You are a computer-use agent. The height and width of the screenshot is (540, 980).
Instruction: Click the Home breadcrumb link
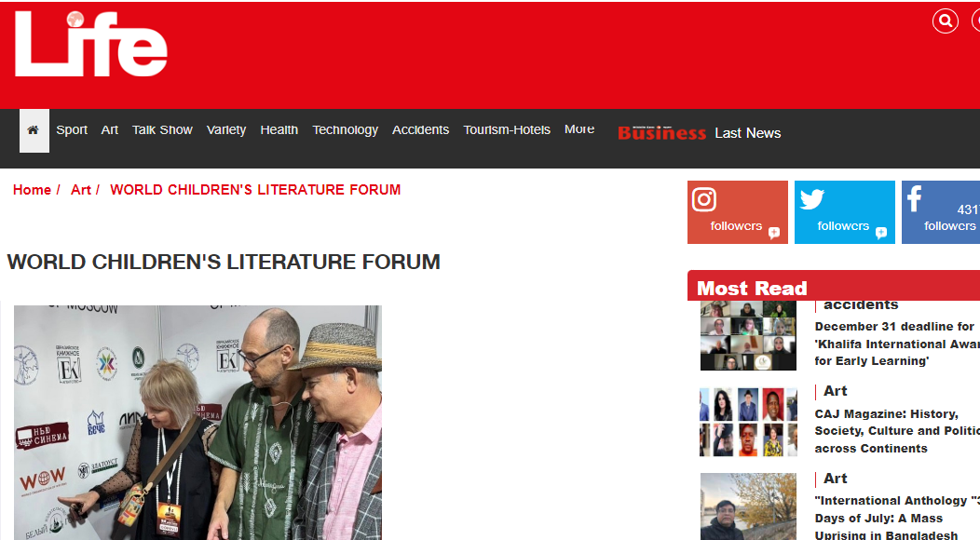[32, 190]
